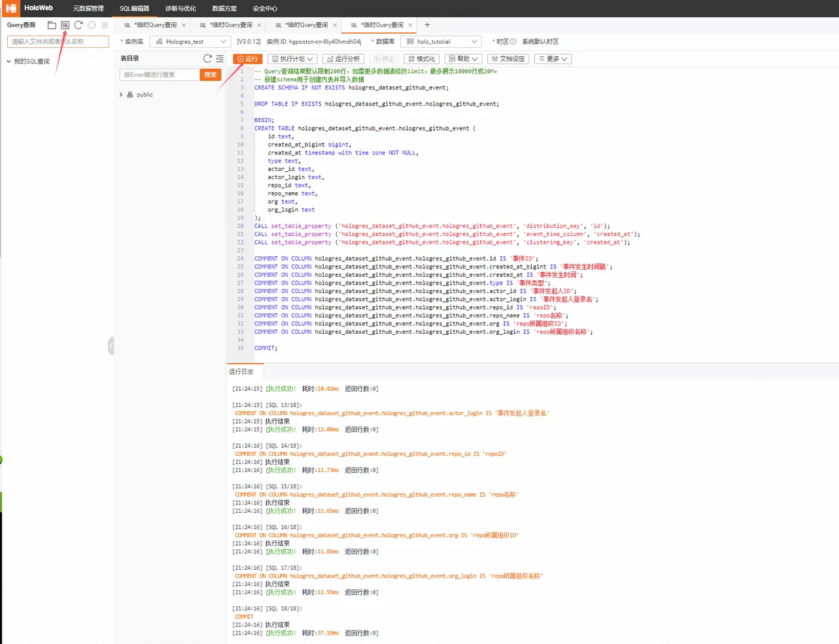This screenshot has height=644, width=839.
Task: Close the active fourth 临时Query查询 tab
Action: [411, 25]
